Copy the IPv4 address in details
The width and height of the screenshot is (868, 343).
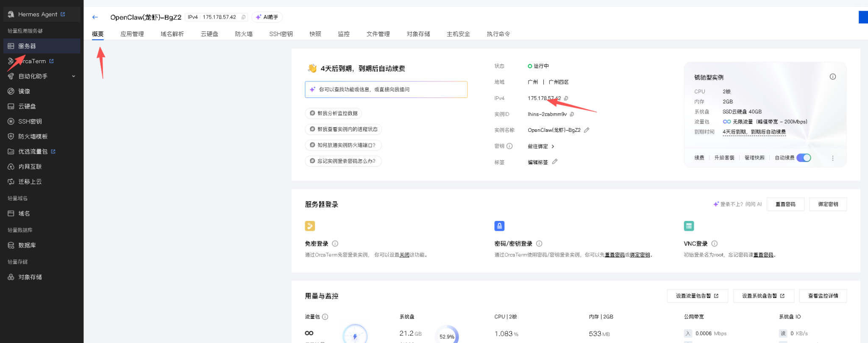point(566,98)
